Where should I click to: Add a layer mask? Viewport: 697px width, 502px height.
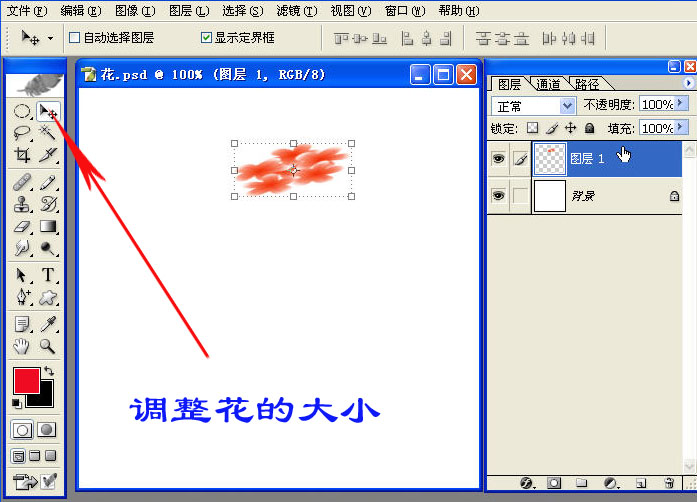click(554, 483)
